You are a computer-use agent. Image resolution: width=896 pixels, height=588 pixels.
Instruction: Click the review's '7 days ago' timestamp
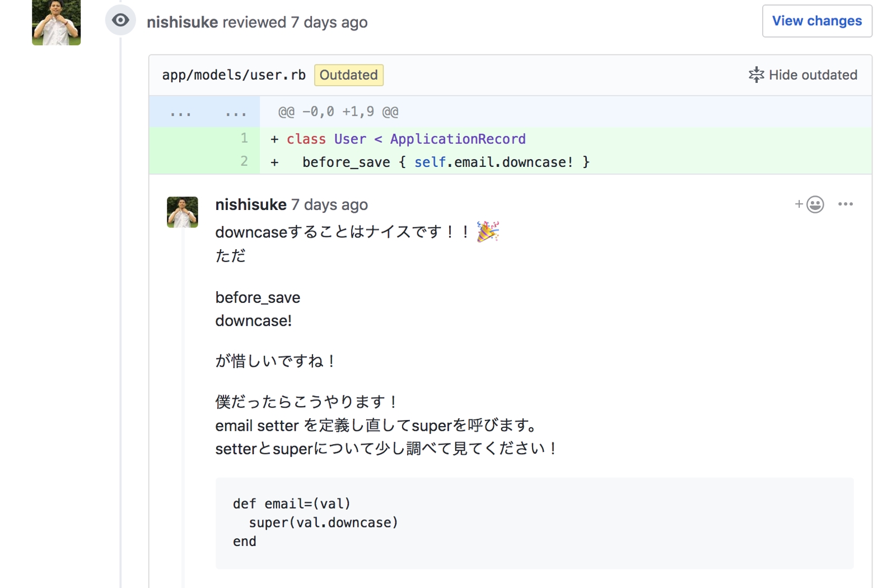tap(329, 22)
